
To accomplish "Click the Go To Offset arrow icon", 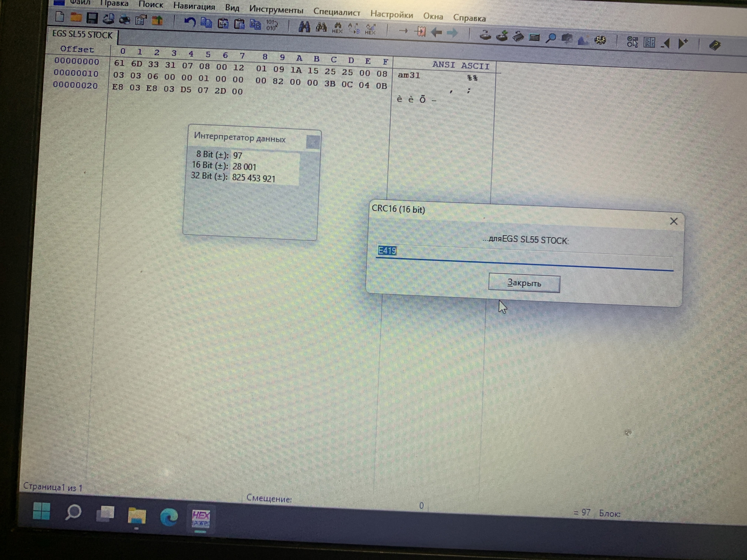I will pos(403,31).
